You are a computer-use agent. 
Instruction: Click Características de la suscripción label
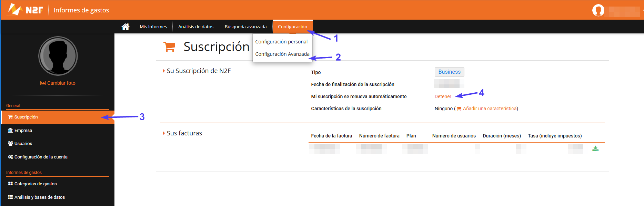346,109
